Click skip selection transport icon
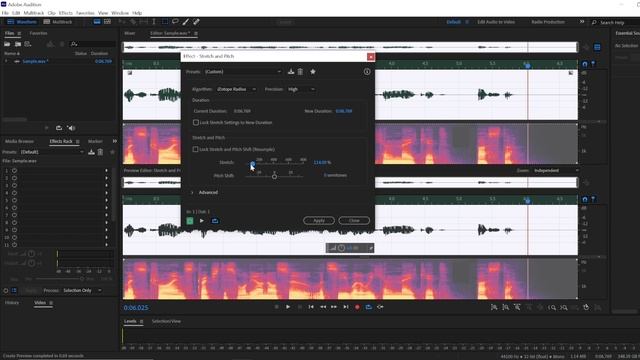 (x=380, y=307)
